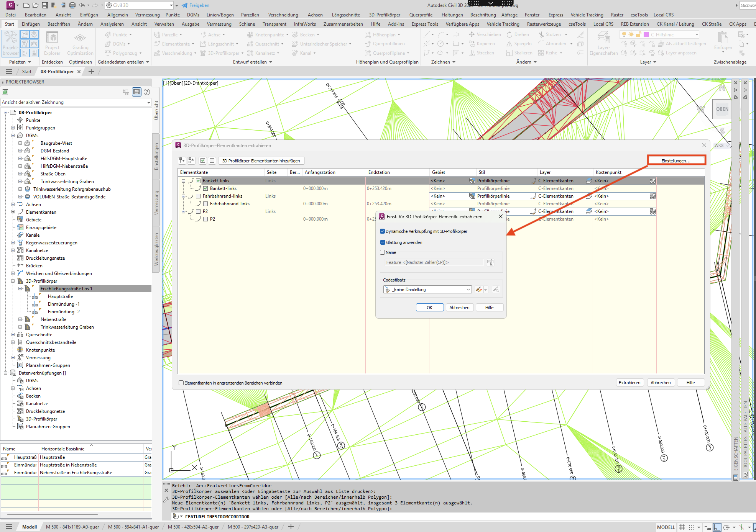This screenshot has height=532, width=756.
Task: Open the Civil 3D workspace dropdown
Action: 140,5
